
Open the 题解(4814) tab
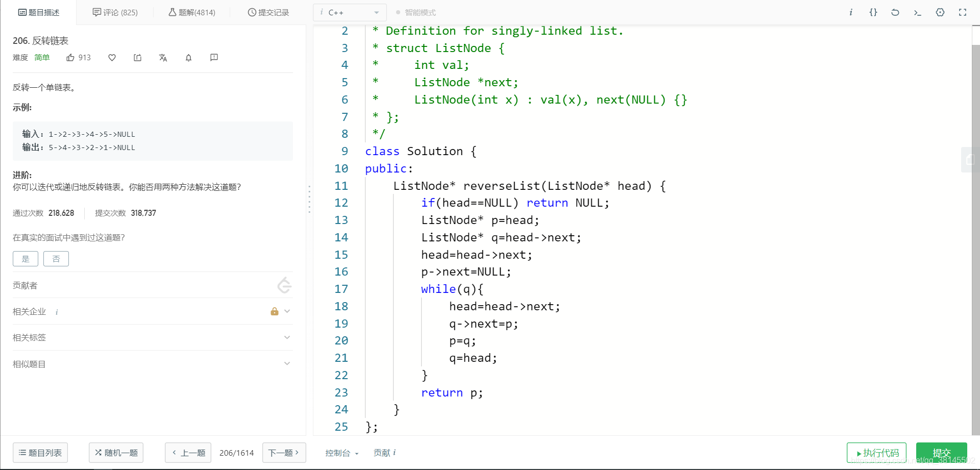(x=192, y=12)
